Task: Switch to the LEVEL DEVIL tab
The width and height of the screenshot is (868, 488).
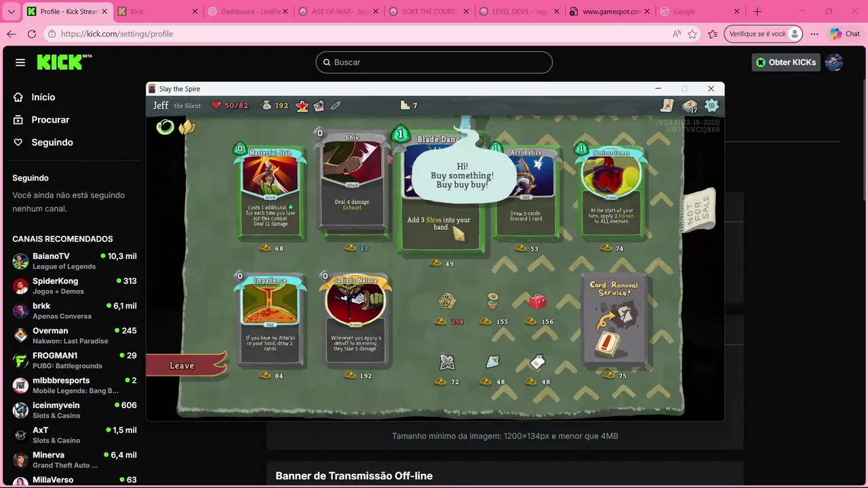Action: [x=519, y=12]
